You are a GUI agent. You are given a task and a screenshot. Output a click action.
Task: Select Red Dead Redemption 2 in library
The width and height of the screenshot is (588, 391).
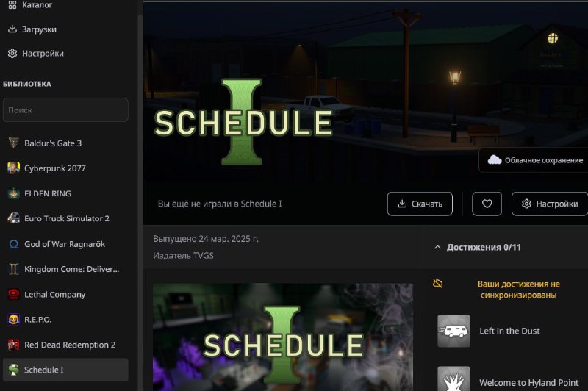[x=69, y=345]
